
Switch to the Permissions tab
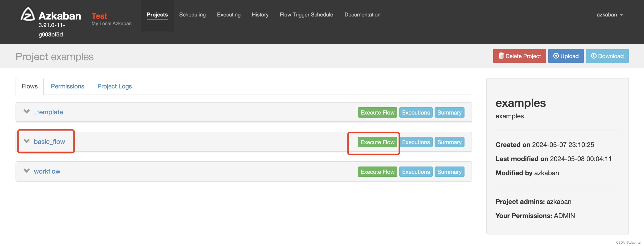click(68, 86)
